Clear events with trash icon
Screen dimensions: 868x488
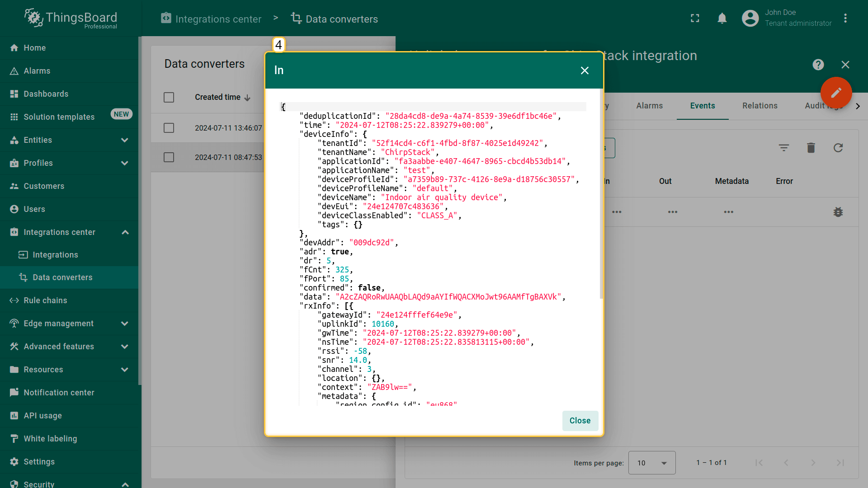[x=811, y=148]
